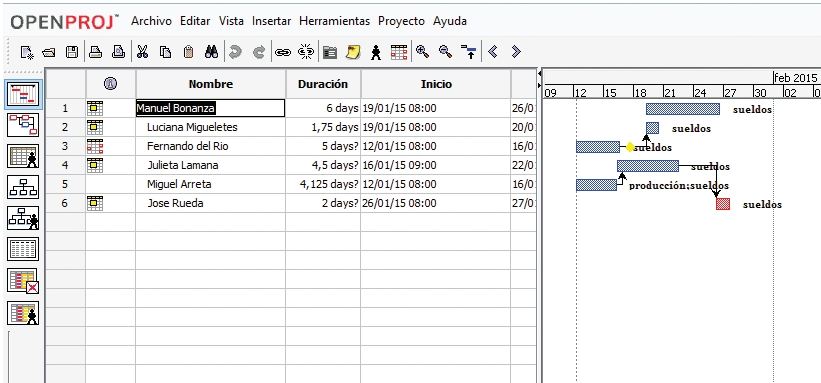Click the indicator column header icon

pyautogui.click(x=110, y=83)
